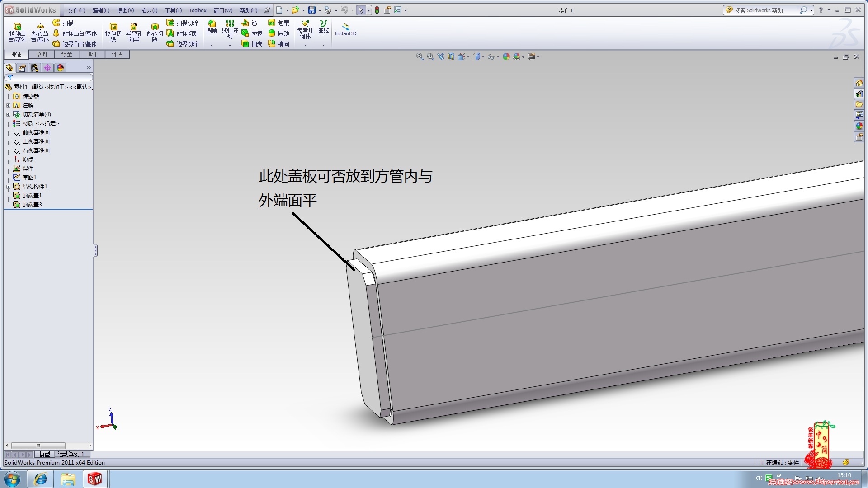Expand the 结构构件1 tree node
The image size is (868, 488).
tap(8, 187)
